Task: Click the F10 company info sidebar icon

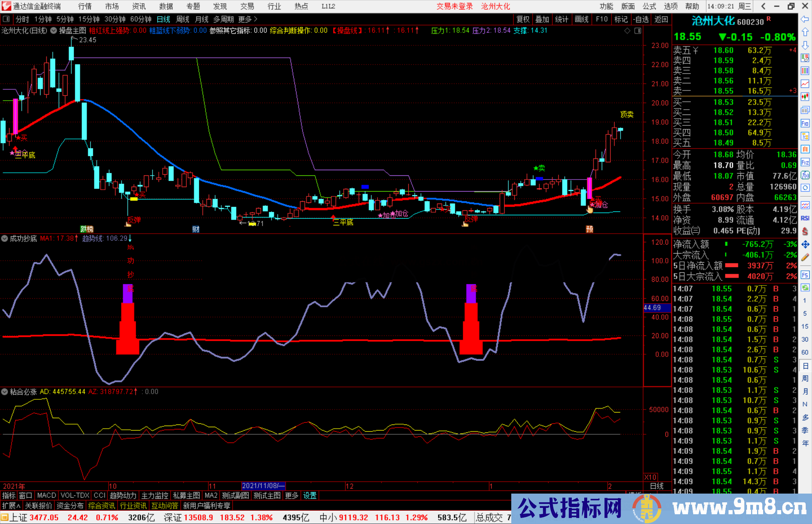Action: (x=805, y=124)
